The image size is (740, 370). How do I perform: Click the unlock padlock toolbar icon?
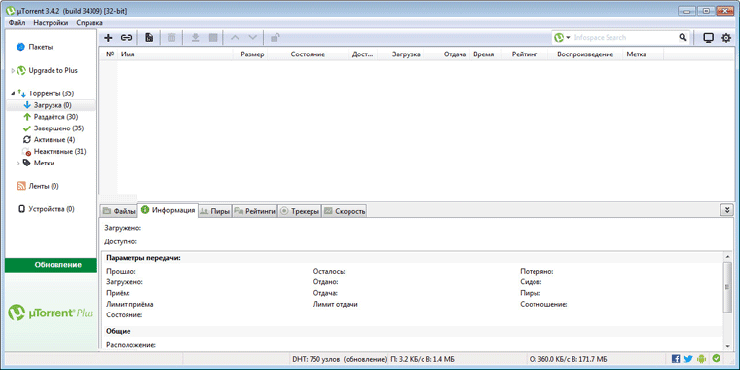pos(275,38)
